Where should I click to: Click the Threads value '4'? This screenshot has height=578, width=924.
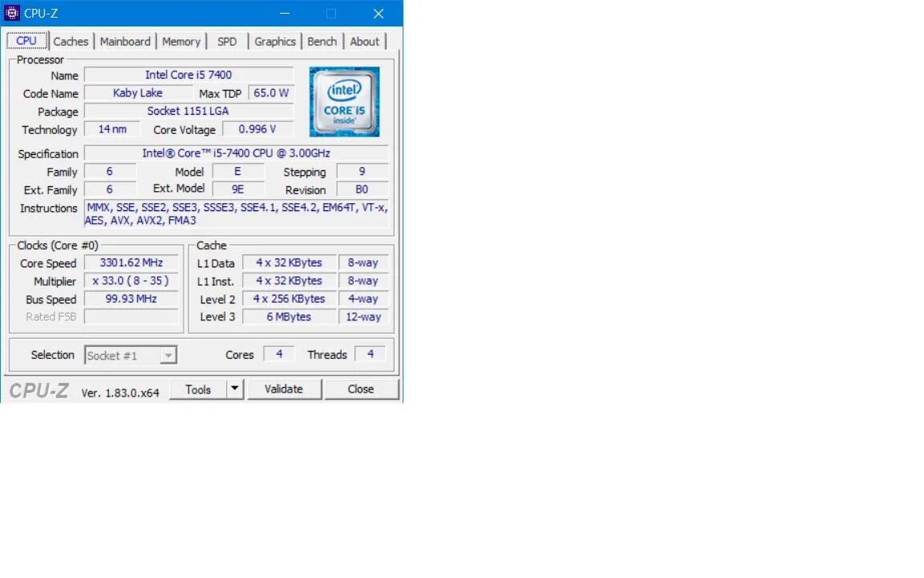(371, 354)
